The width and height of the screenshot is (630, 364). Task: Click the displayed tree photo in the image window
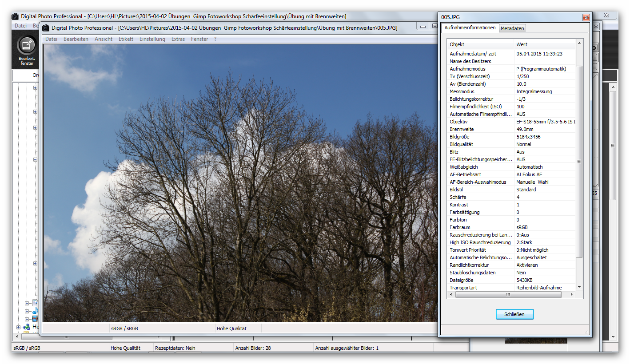[x=240, y=183]
